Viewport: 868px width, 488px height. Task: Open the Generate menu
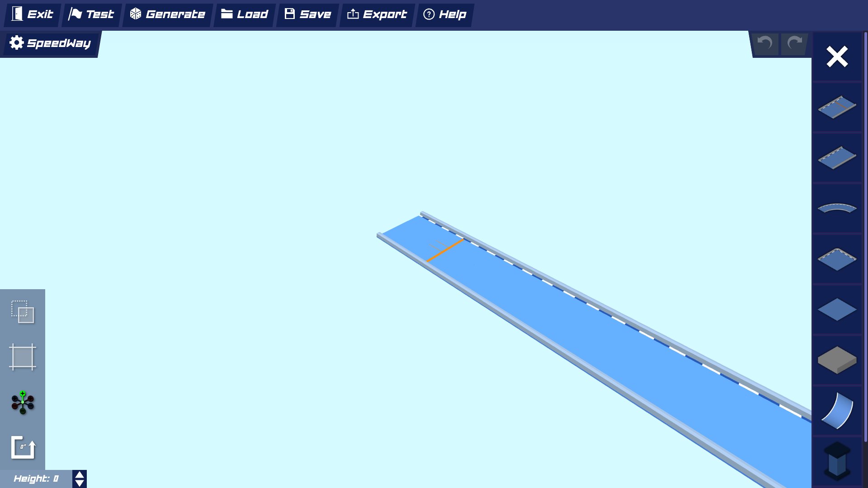click(x=167, y=14)
